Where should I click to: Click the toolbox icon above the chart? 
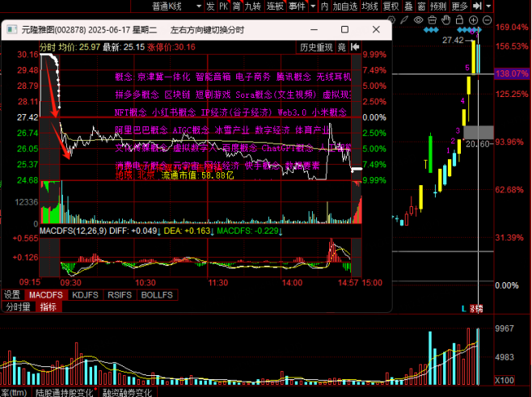(x=432, y=20)
